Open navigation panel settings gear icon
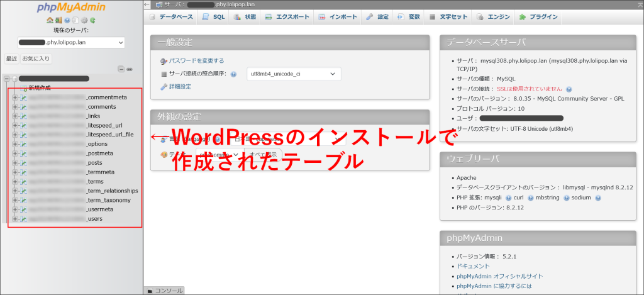The width and height of the screenshot is (644, 295). pos(84,20)
